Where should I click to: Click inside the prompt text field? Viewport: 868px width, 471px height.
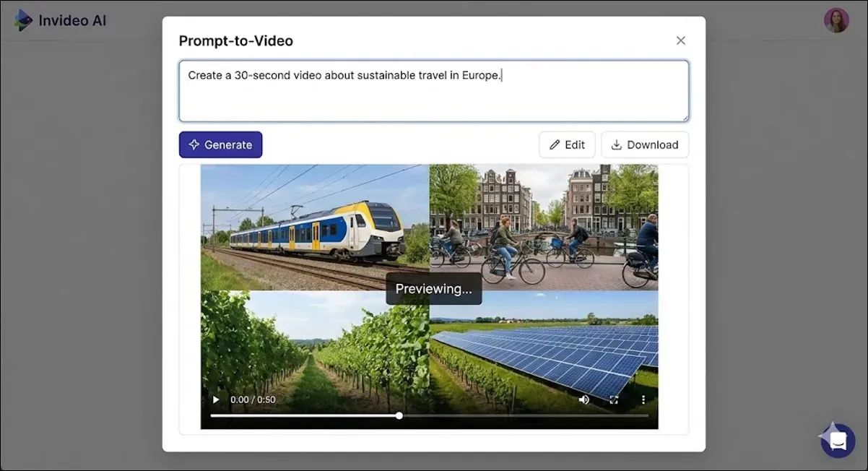click(433, 90)
